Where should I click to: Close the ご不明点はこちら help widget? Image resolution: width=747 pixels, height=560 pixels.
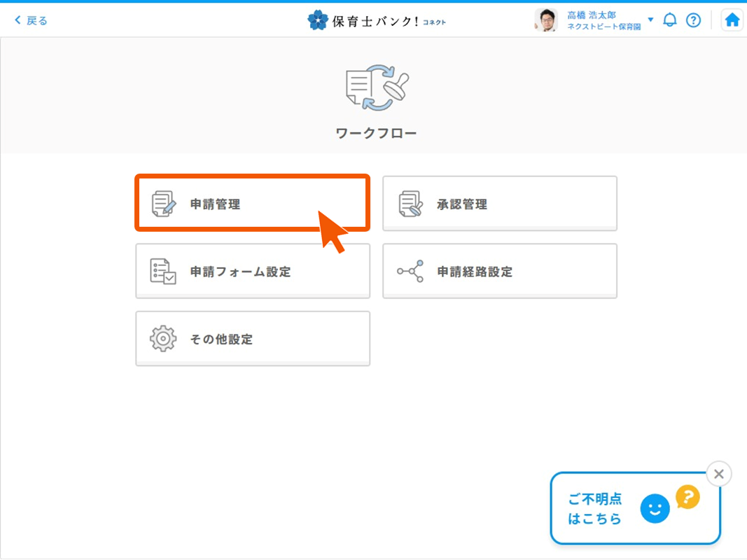(x=718, y=474)
